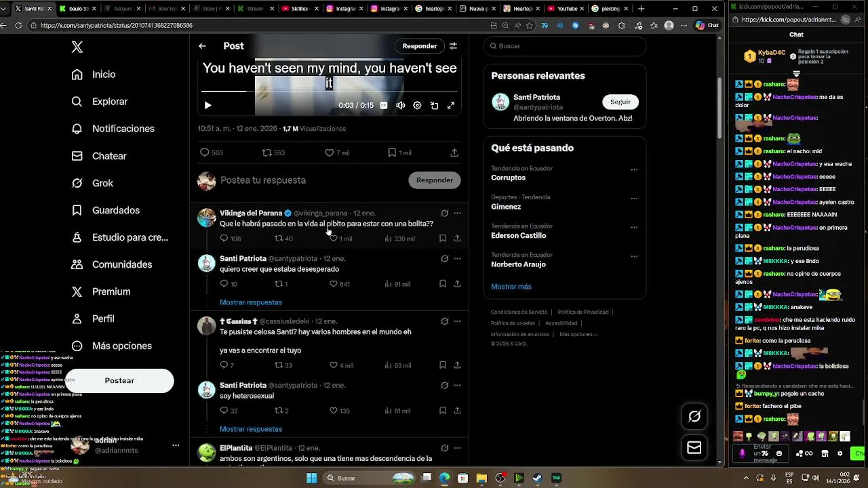Open Notificaciones in the sidebar
The image size is (868, 488).
tap(114, 129)
